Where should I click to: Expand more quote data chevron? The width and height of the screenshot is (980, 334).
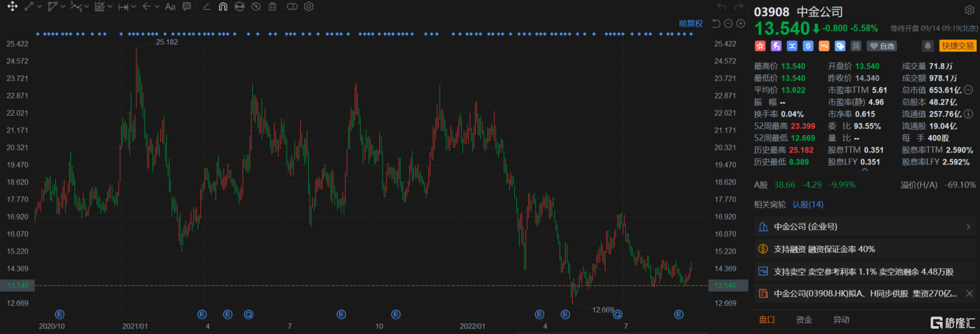[x=864, y=170]
